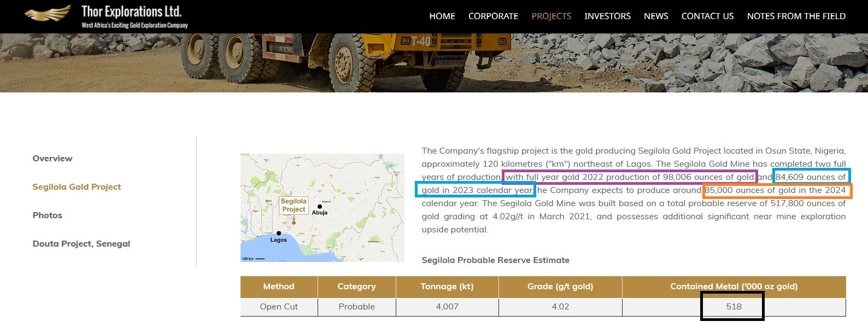Visit the CONTACT US page
The height and width of the screenshot is (333, 868).
tap(707, 16)
